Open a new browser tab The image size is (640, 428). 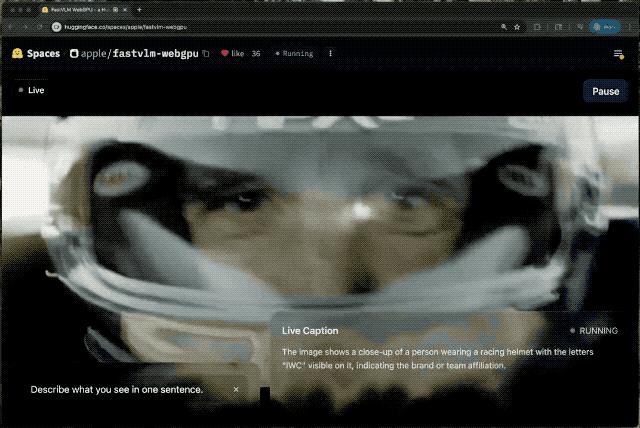[x=139, y=9]
